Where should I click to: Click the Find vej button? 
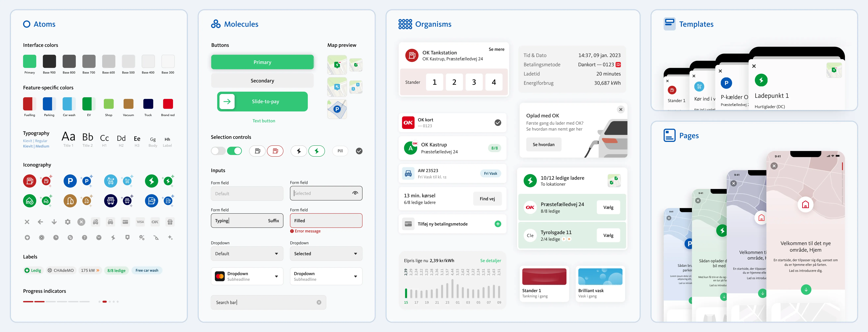pos(487,199)
